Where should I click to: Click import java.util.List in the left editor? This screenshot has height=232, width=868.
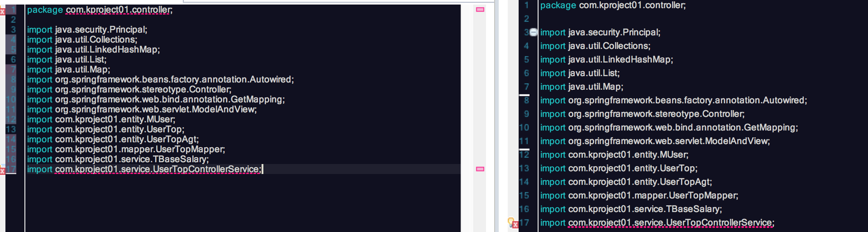tap(67, 59)
